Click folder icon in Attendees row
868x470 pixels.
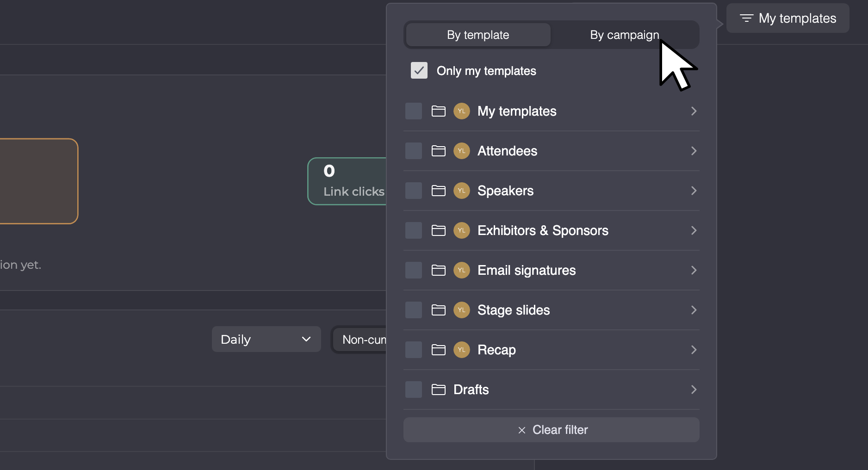tap(439, 151)
